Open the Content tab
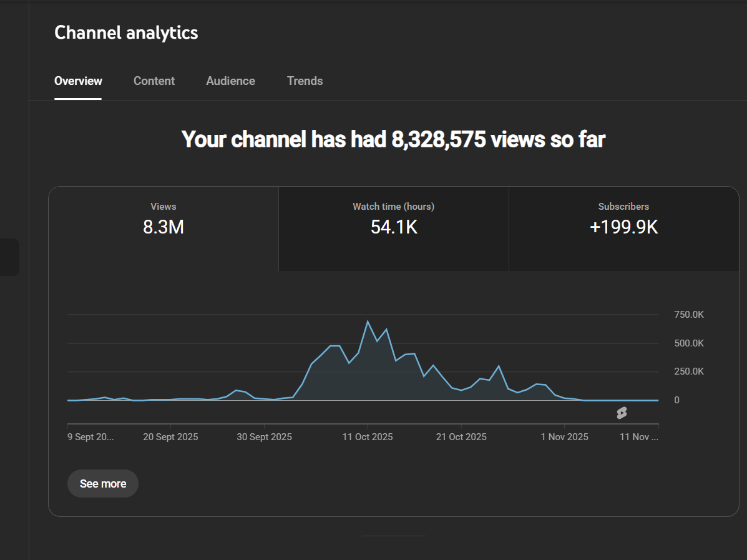 coord(154,81)
